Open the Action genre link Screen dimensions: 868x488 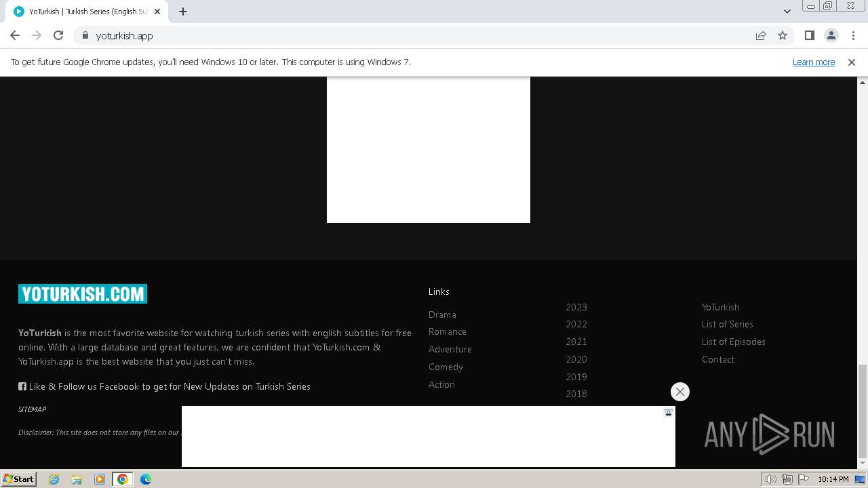pos(441,384)
